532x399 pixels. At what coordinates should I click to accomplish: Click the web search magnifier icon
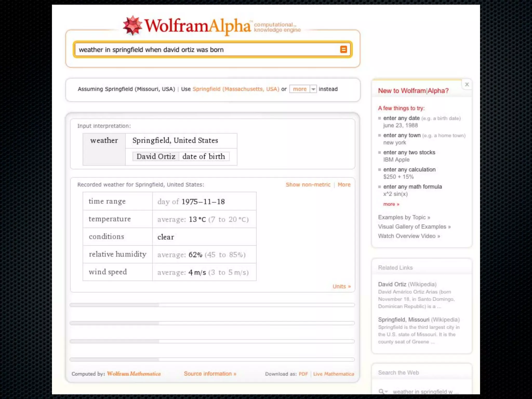click(x=382, y=391)
